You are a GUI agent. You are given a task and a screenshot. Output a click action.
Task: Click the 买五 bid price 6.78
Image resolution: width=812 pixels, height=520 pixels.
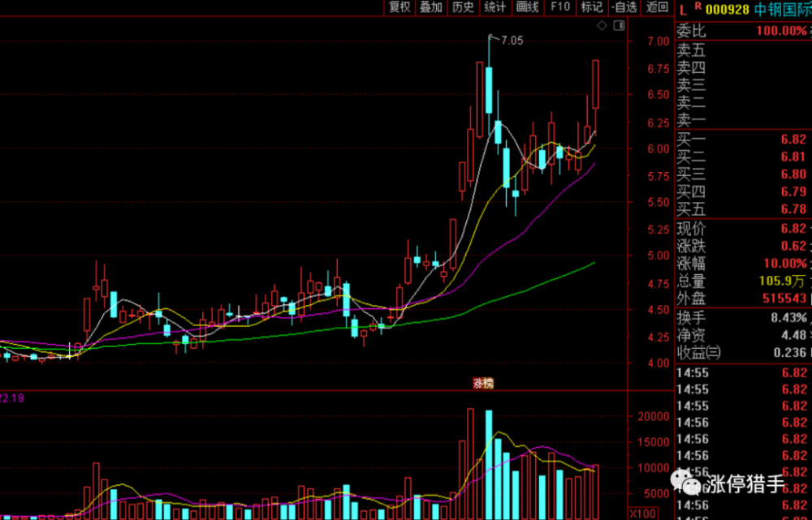794,209
